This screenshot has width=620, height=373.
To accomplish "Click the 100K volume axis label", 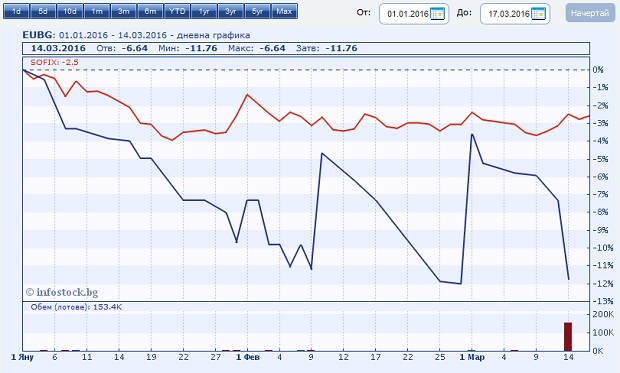I will tap(603, 333).
